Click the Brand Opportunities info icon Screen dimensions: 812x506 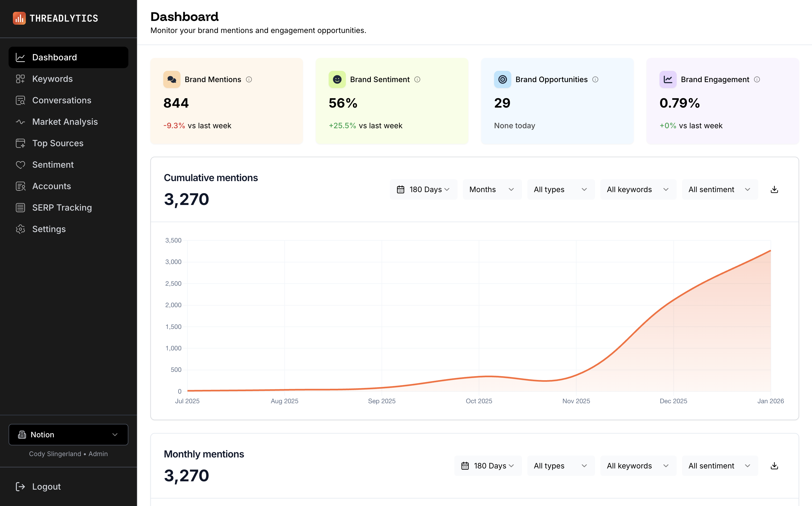[595, 80]
